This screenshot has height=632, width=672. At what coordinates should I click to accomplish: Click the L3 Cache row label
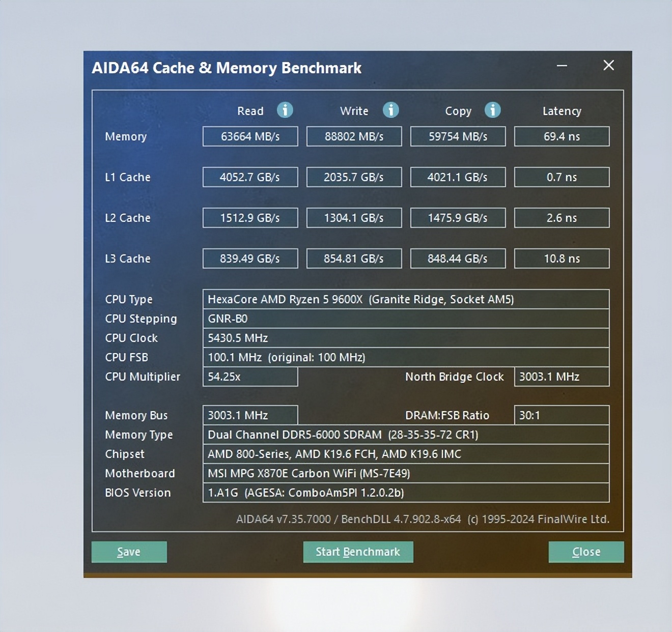[128, 258]
